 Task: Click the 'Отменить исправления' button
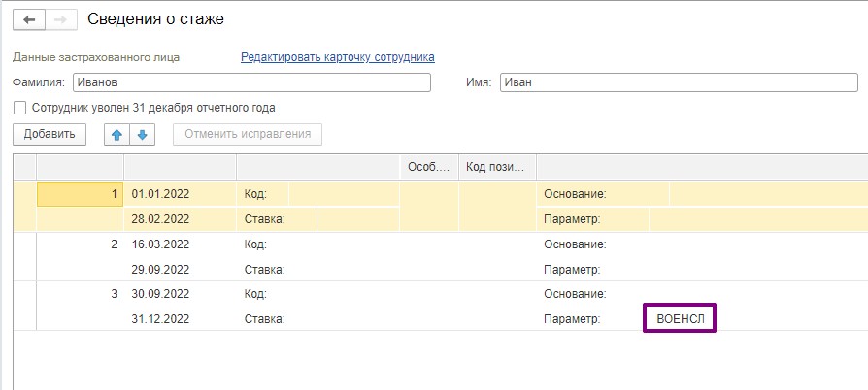248,135
